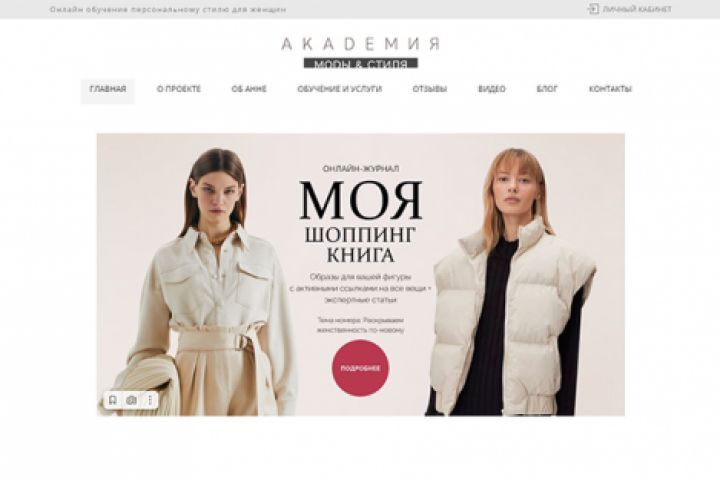This screenshot has width=720, height=480.
Task: Click the Моя Шоппинг Книга headline
Action: coord(360,222)
